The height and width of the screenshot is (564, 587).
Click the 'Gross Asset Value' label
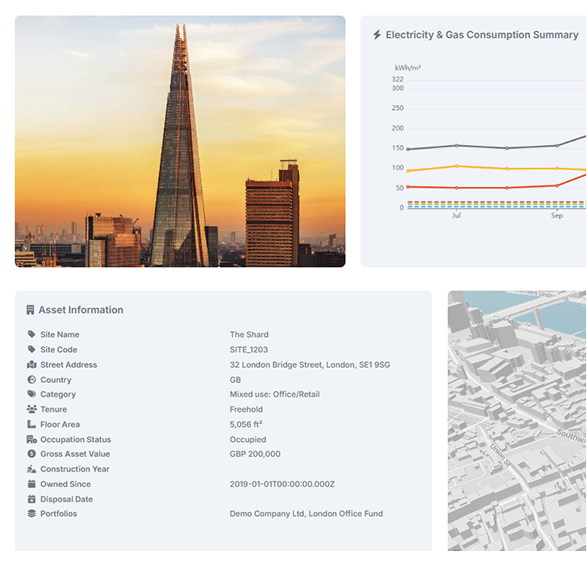point(75,454)
